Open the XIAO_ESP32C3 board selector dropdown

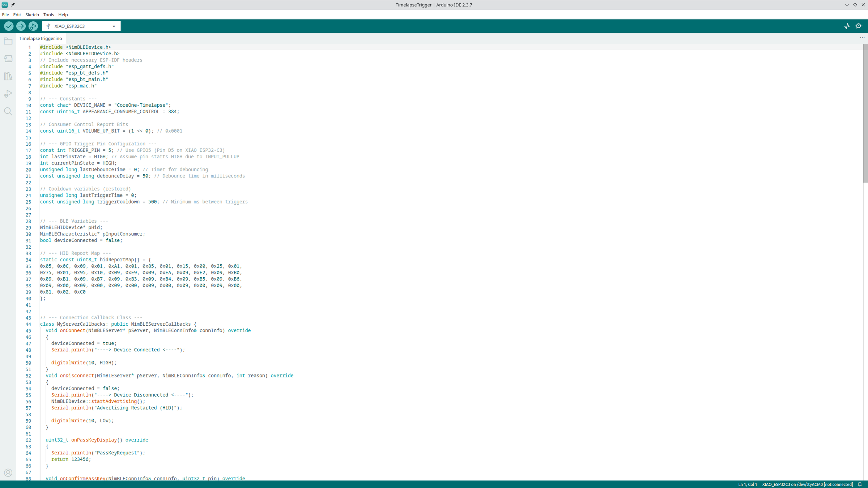click(x=81, y=26)
